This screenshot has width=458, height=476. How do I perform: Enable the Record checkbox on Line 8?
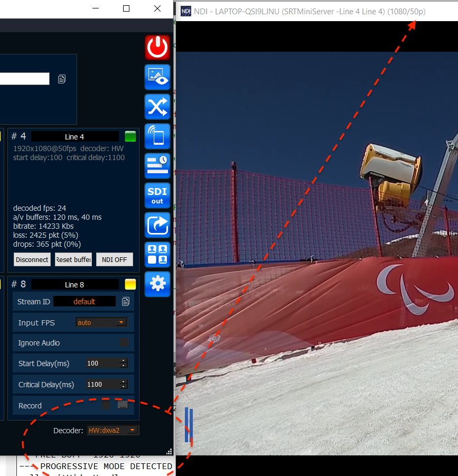(106, 405)
